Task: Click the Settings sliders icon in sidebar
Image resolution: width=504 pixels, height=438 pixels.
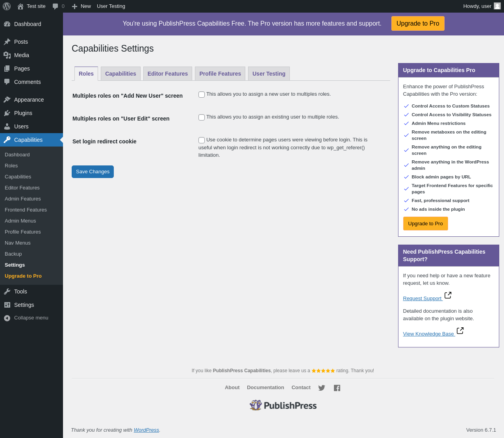Action: coord(7,305)
